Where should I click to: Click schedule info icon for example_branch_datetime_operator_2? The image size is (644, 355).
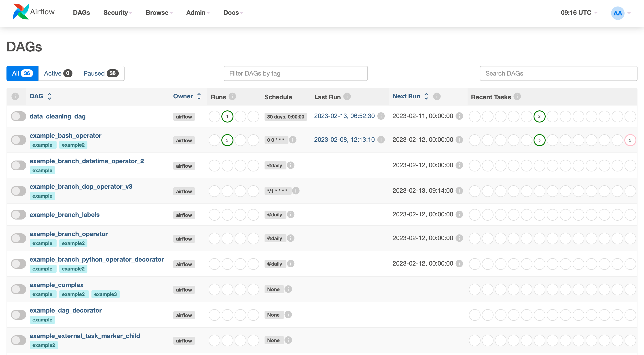tap(291, 165)
